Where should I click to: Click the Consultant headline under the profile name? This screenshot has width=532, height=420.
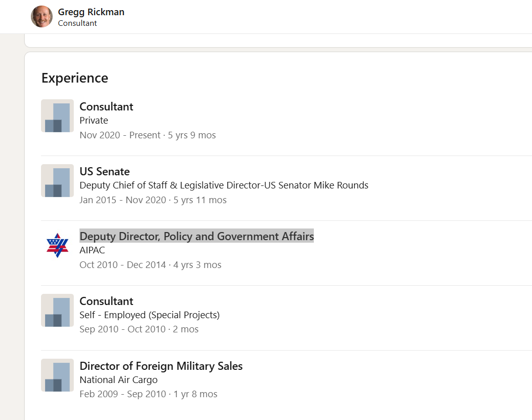point(77,23)
